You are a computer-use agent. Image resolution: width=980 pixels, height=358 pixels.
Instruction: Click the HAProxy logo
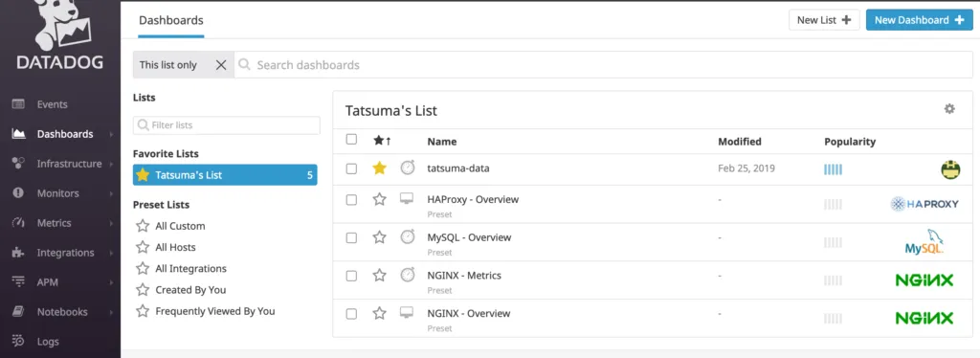pos(924,204)
